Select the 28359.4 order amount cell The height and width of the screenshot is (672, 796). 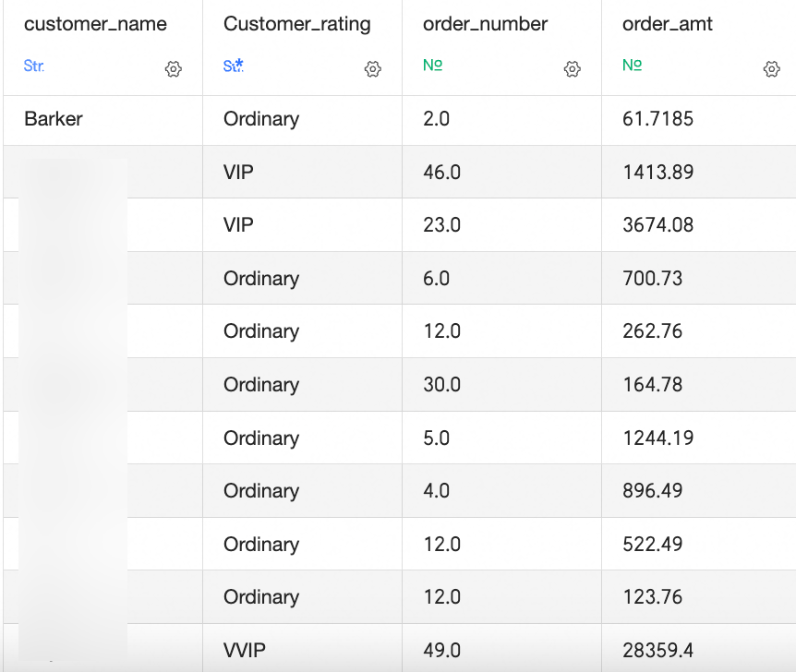[x=658, y=650]
